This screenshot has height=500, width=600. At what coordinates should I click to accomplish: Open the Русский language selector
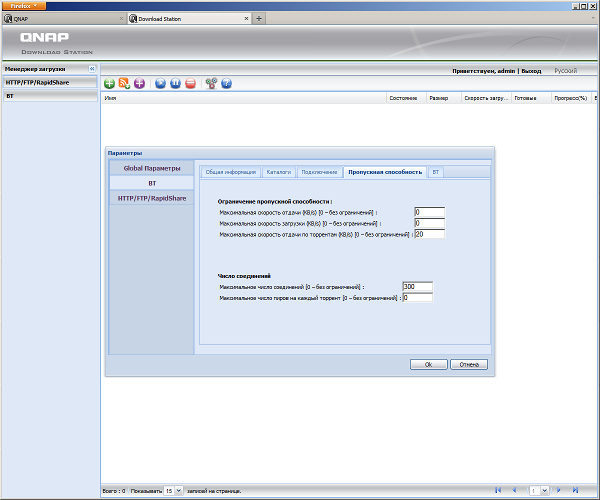(566, 71)
